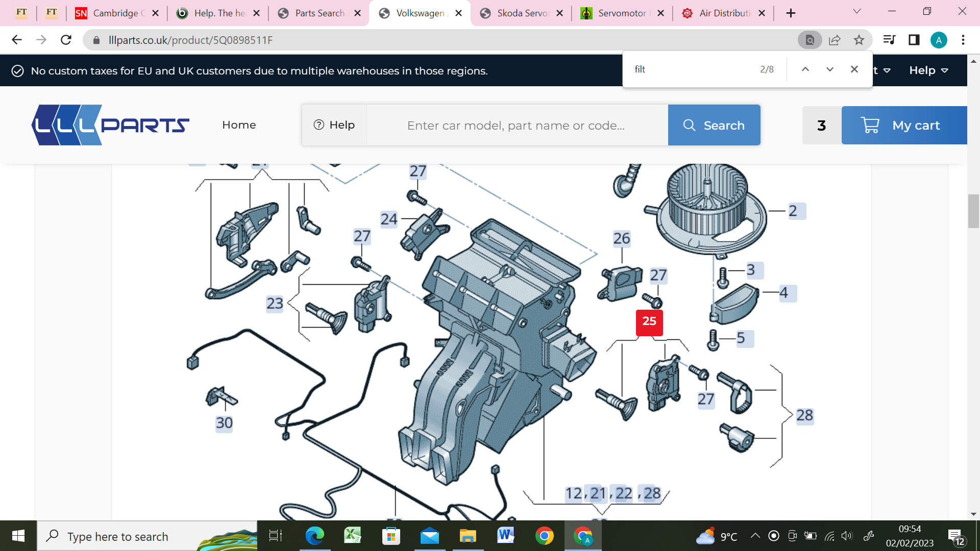This screenshot has height=551, width=980.
Task: Click the Home link
Action: pos(239,125)
